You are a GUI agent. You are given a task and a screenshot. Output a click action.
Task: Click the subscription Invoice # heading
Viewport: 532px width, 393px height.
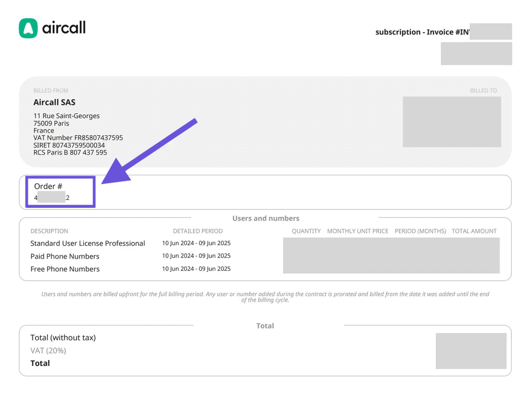422,32
